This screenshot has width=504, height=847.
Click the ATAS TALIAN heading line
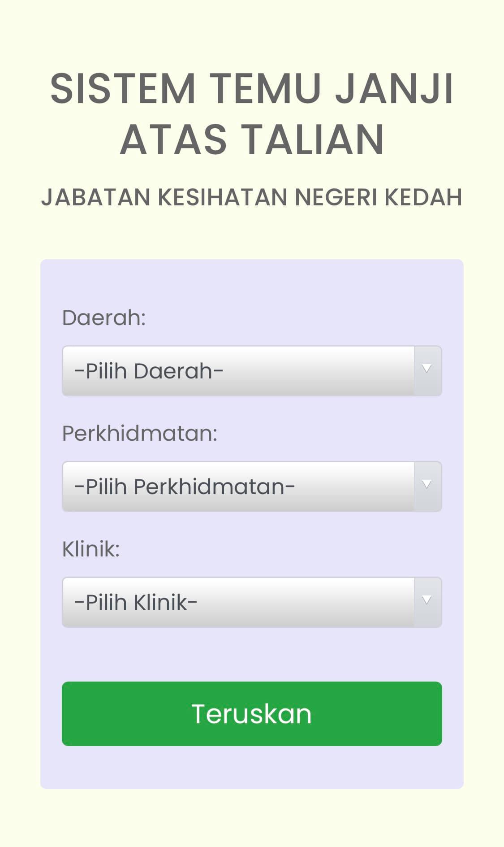pyautogui.click(x=252, y=139)
